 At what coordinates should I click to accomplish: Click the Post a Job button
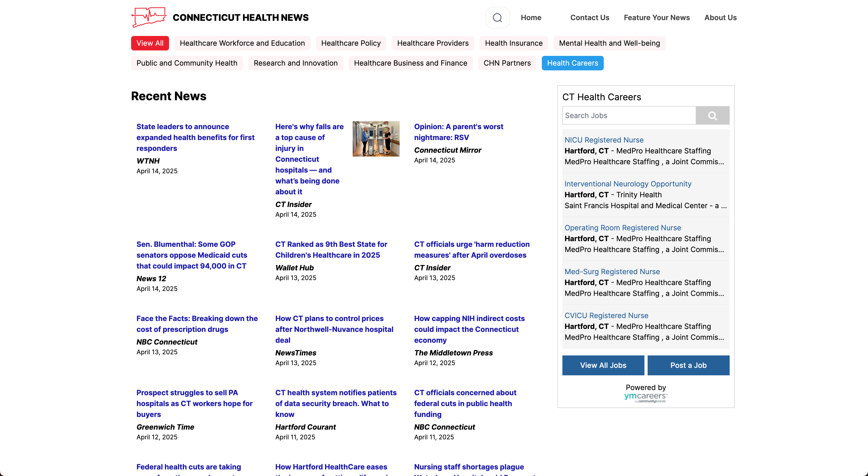point(688,365)
